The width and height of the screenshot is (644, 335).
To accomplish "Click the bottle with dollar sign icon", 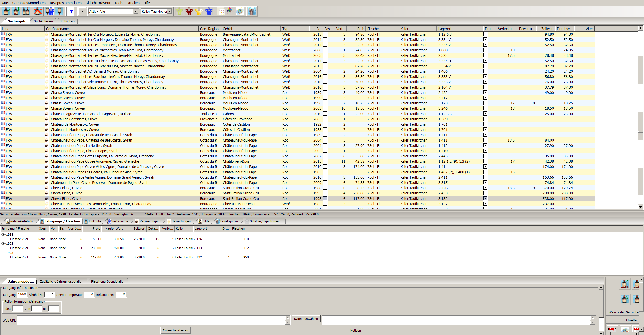I will [6, 11].
